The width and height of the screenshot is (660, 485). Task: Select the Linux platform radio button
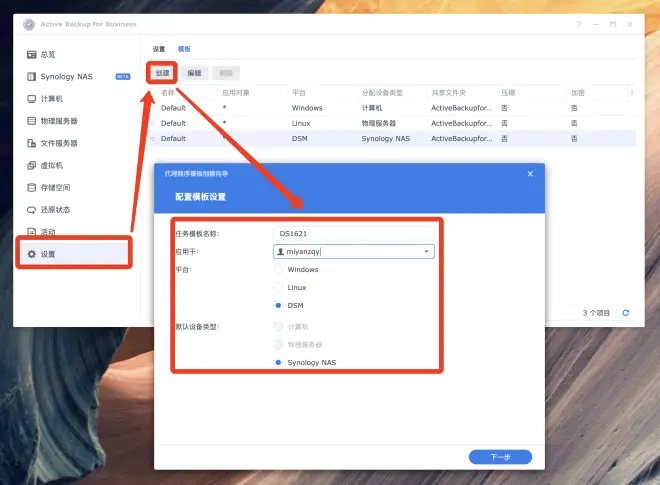[x=278, y=288]
